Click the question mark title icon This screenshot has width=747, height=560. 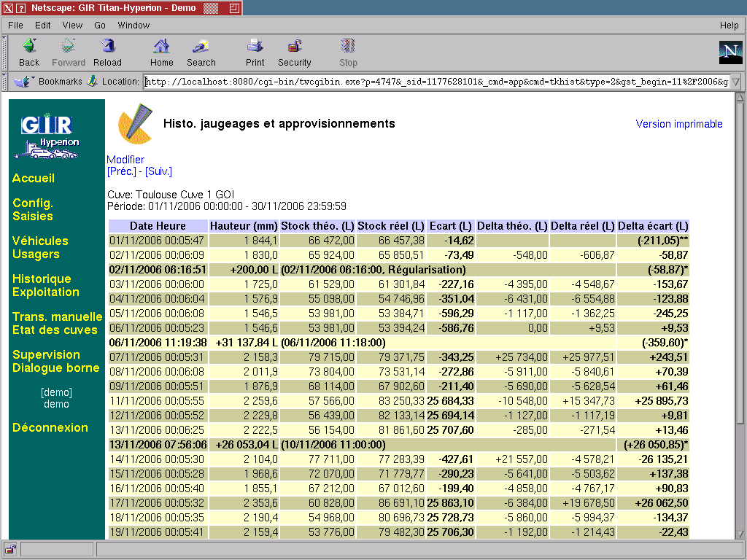click(20, 8)
